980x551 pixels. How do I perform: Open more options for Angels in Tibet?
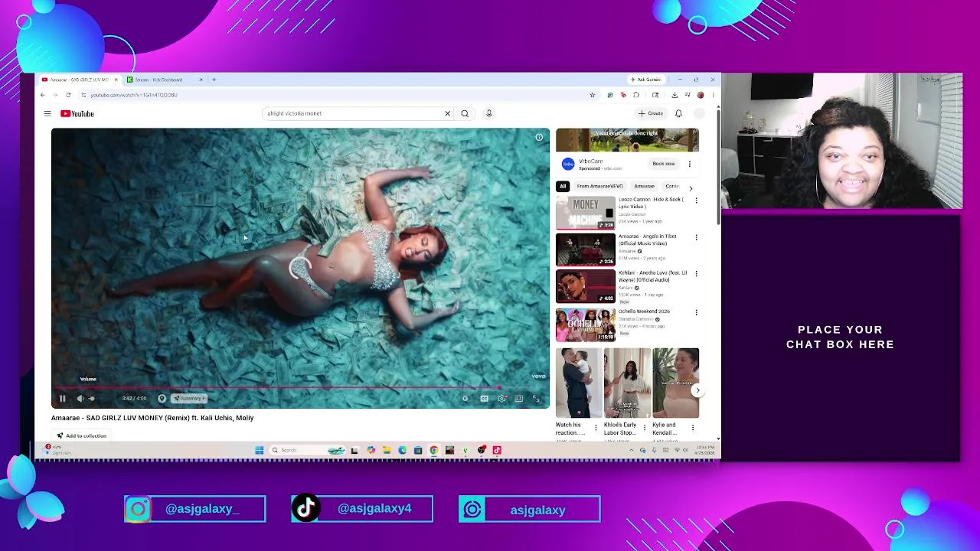(696, 237)
